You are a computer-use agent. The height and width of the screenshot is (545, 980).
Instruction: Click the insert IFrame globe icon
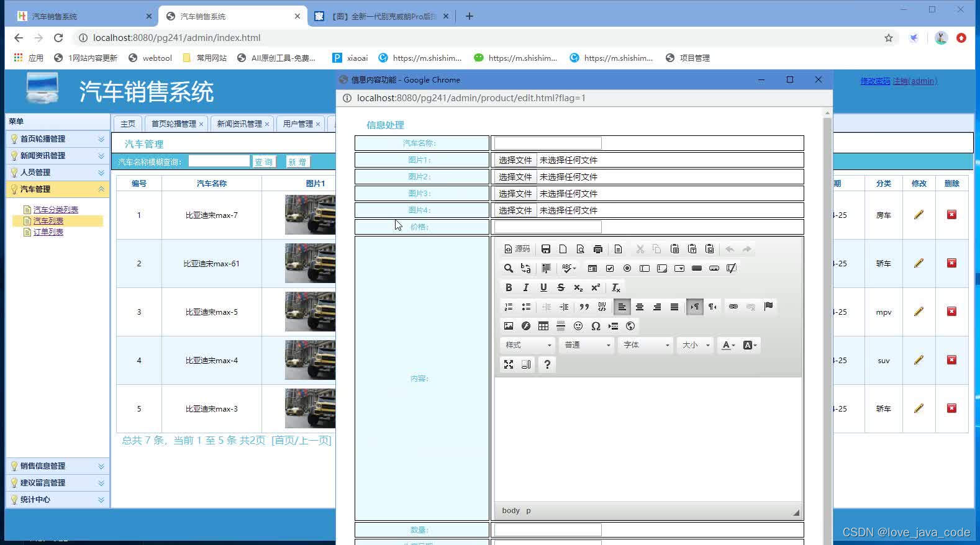pos(630,326)
